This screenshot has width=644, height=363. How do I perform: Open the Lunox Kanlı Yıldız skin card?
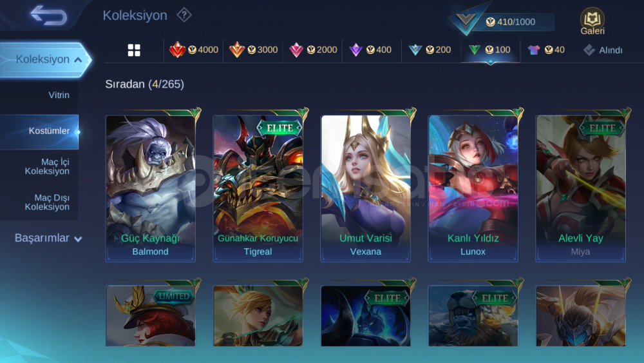473,188
